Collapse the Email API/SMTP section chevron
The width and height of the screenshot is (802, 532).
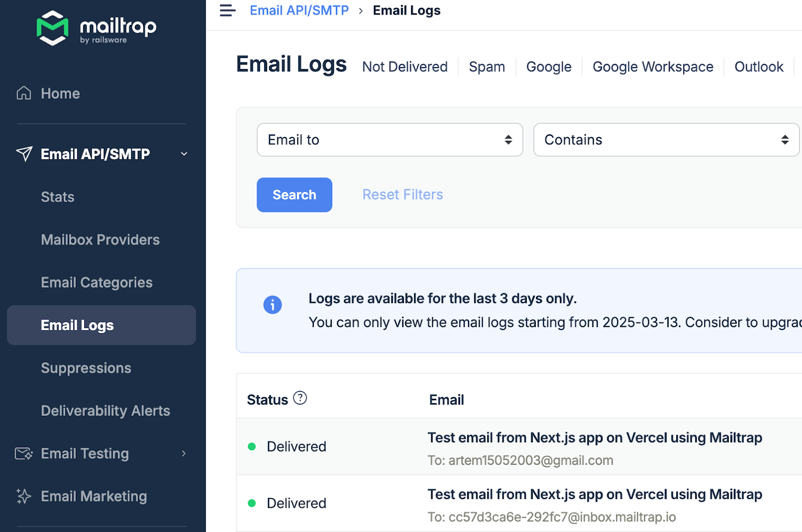184,154
